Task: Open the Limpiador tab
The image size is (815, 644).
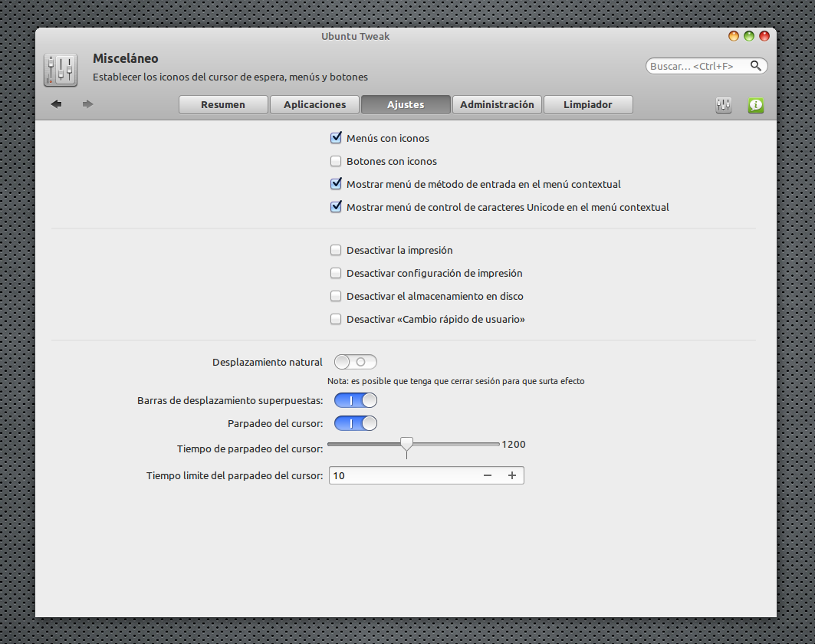Action: [588, 104]
